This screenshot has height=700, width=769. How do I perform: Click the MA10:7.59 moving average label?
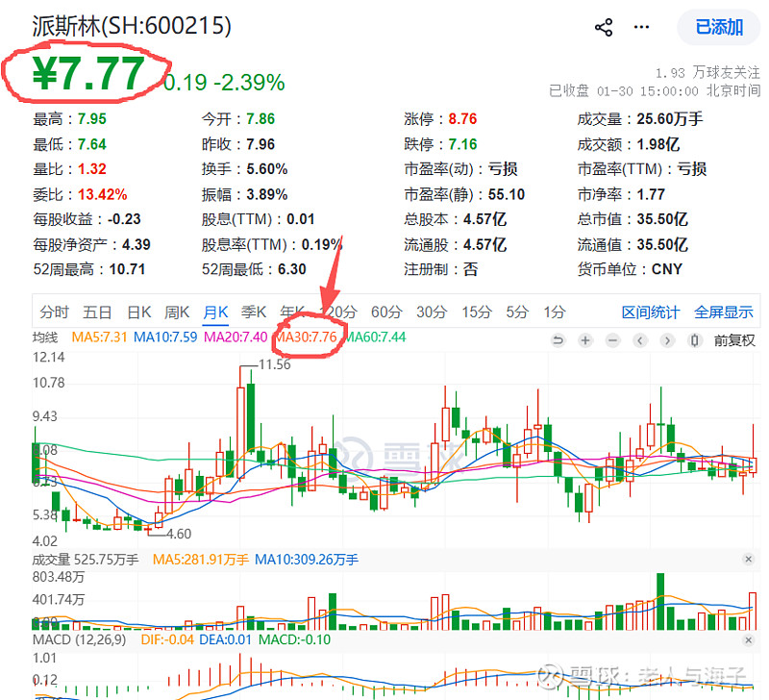(x=165, y=337)
